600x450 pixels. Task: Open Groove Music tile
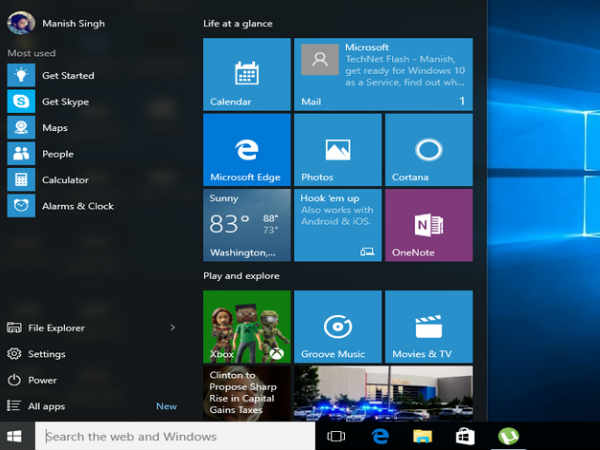point(337,326)
